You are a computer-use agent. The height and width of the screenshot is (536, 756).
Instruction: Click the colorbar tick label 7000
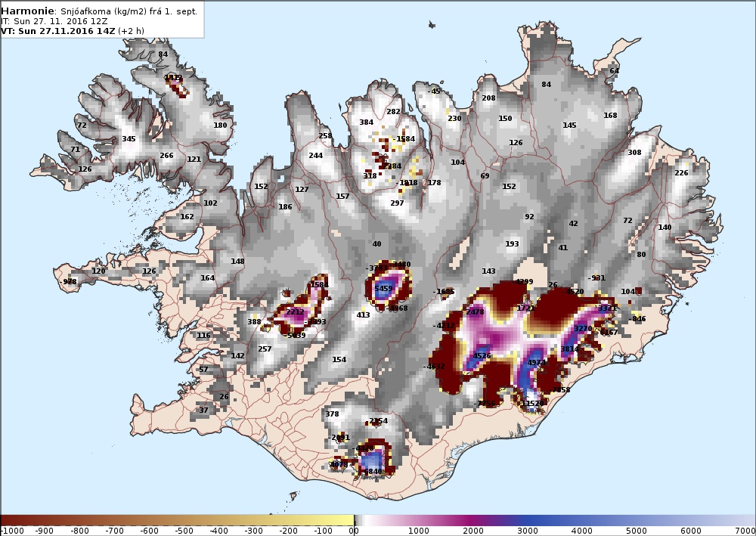pyautogui.click(x=745, y=531)
